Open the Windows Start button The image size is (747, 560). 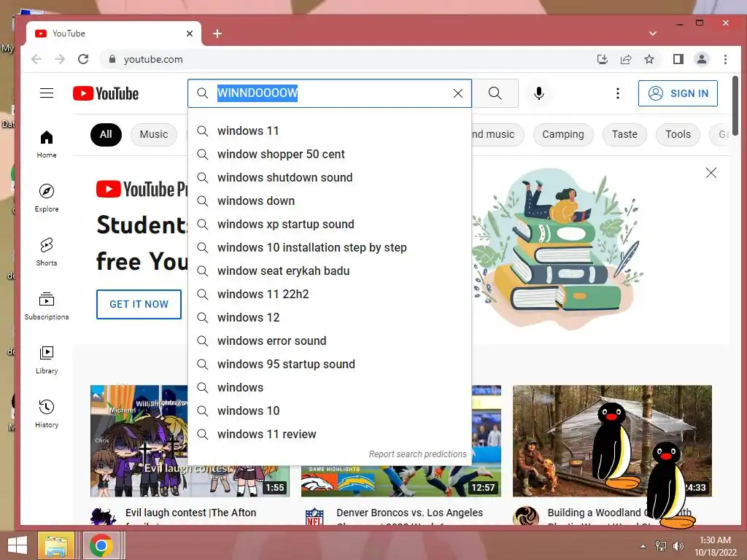[x=18, y=545]
